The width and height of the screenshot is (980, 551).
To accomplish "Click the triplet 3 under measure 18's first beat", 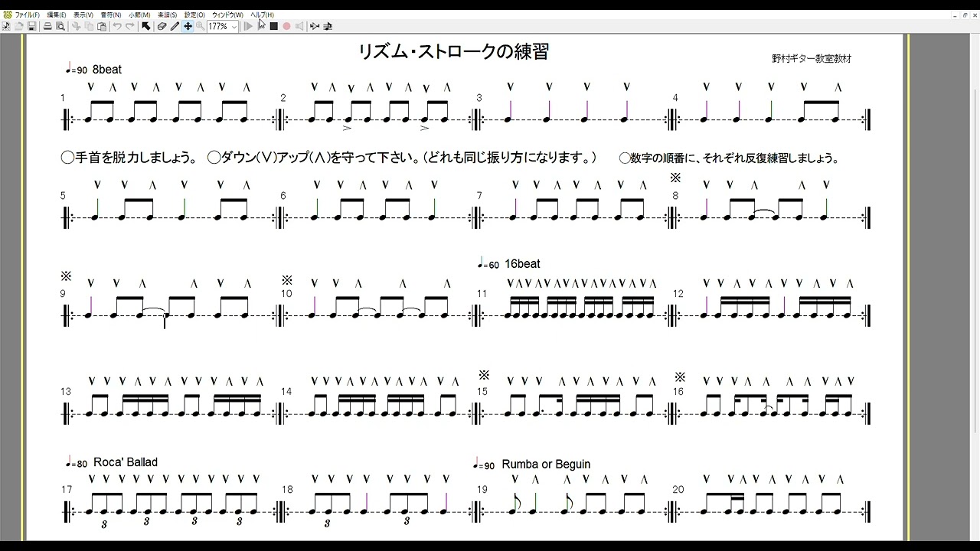I will 327,523.
